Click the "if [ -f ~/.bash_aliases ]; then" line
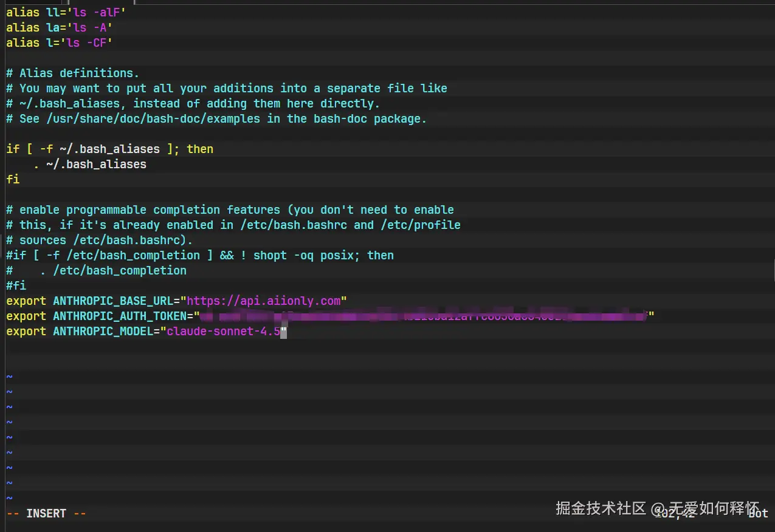Screen dimensions: 775x532 (109, 149)
